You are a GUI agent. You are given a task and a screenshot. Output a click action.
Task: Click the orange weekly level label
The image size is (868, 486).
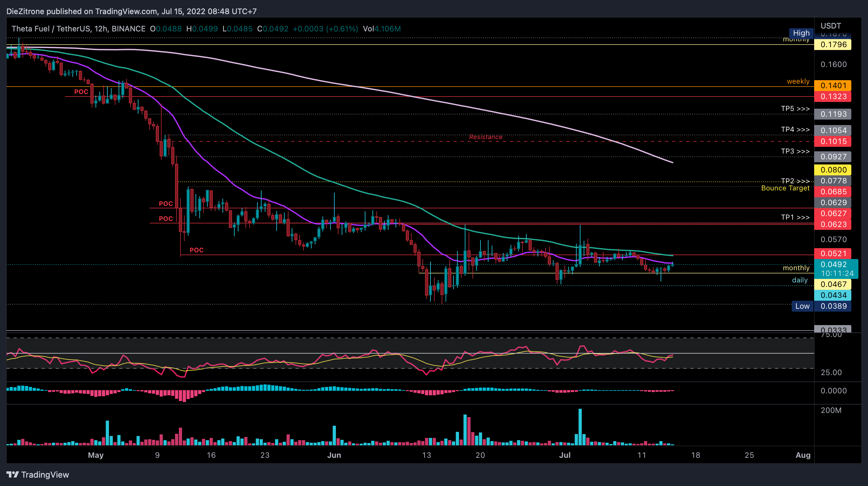tap(798, 81)
